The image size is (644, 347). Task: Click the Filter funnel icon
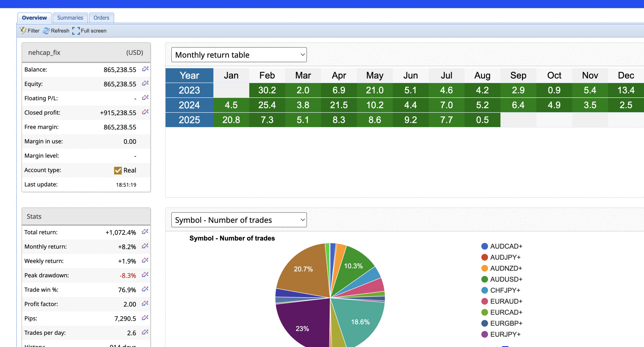(23, 30)
